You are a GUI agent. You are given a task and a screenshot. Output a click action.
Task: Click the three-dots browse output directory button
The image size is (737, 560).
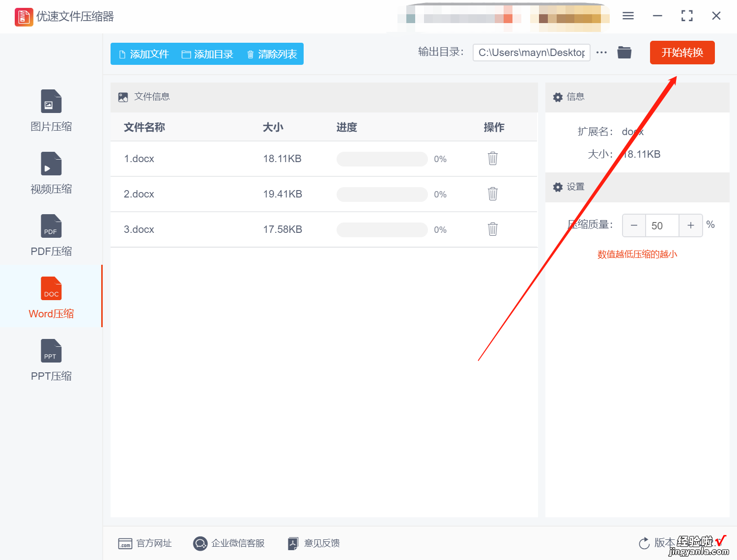coord(601,53)
